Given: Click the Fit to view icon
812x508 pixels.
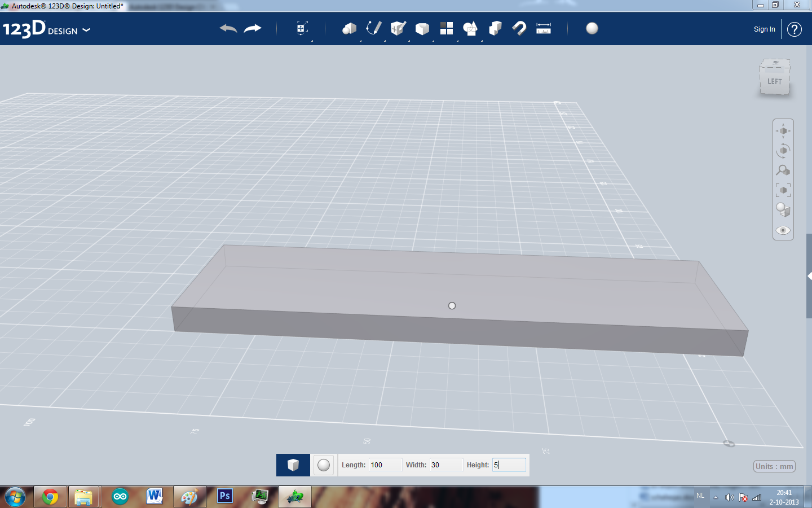Looking at the screenshot, I should pyautogui.click(x=783, y=190).
